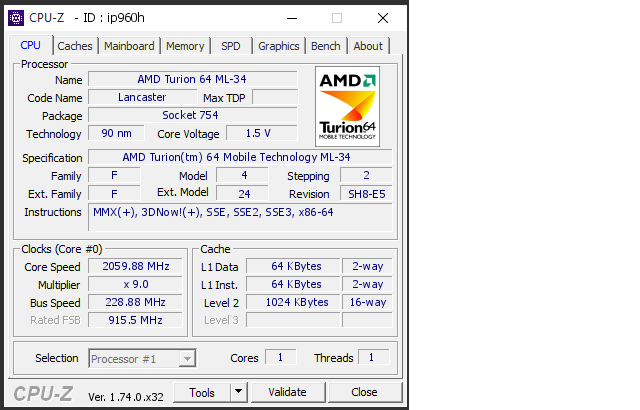This screenshot has width=640, height=410.
Task: Open the Processor #1 selection dropdown
Action: click(x=142, y=359)
